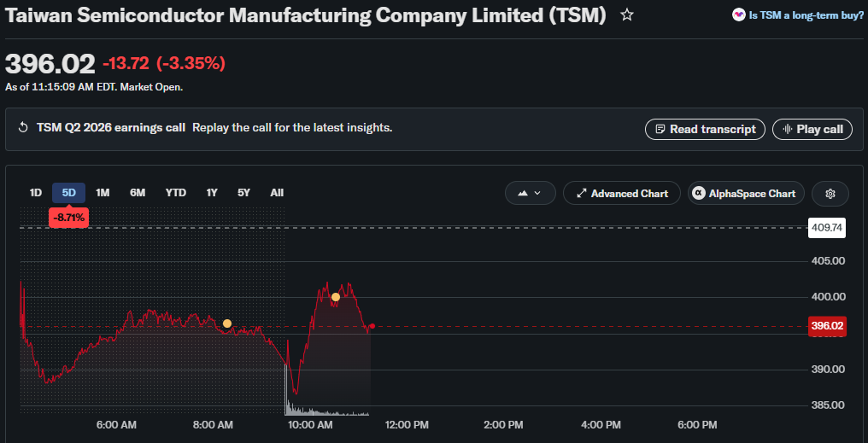868x443 pixels.
Task: Click the -13.72 price change value
Action: (x=126, y=64)
